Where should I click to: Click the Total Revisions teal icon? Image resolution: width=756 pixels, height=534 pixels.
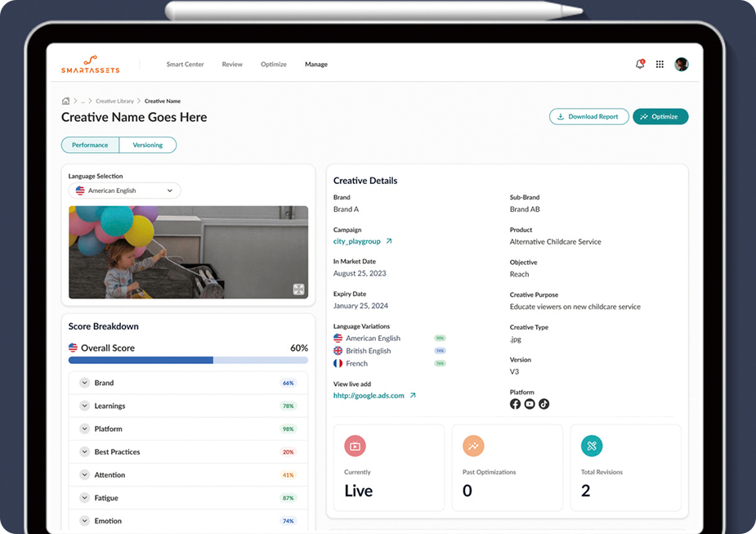pos(592,446)
